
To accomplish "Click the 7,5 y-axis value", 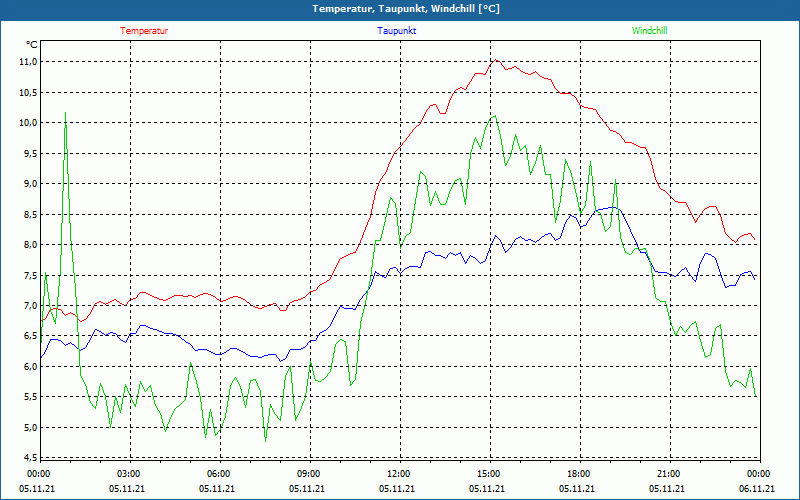I will coord(30,275).
